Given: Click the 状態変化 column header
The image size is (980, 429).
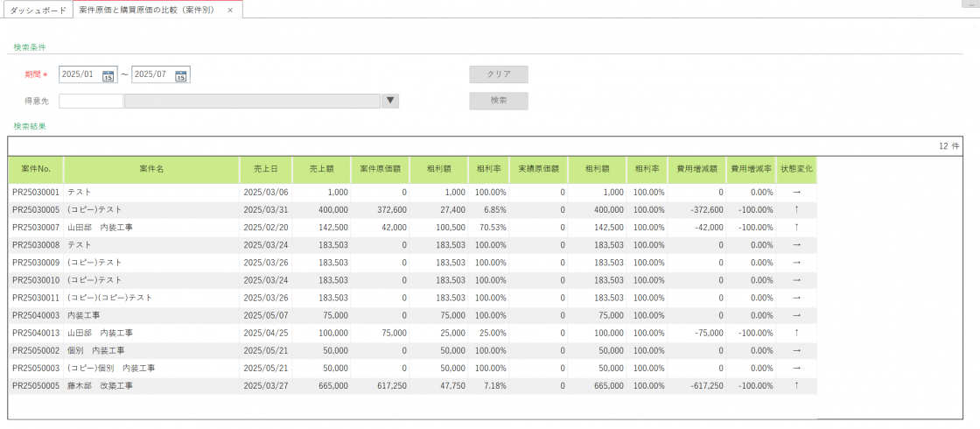Looking at the screenshot, I should 796,169.
